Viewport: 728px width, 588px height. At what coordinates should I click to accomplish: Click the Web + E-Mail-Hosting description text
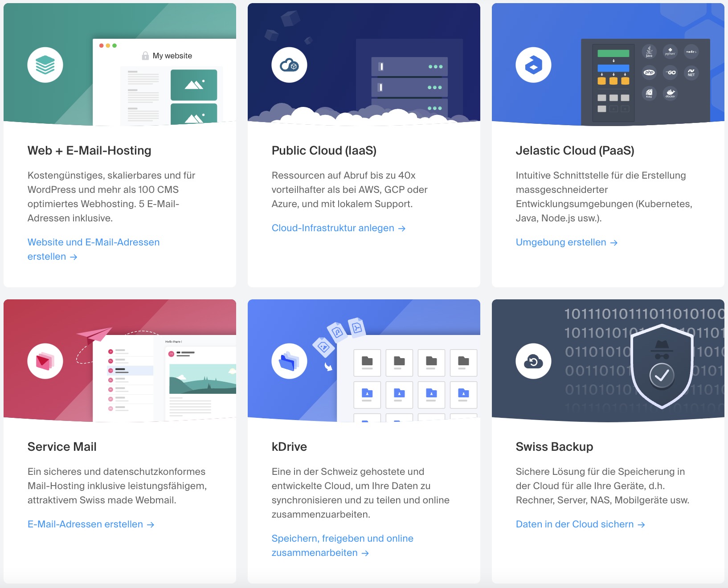tap(111, 197)
